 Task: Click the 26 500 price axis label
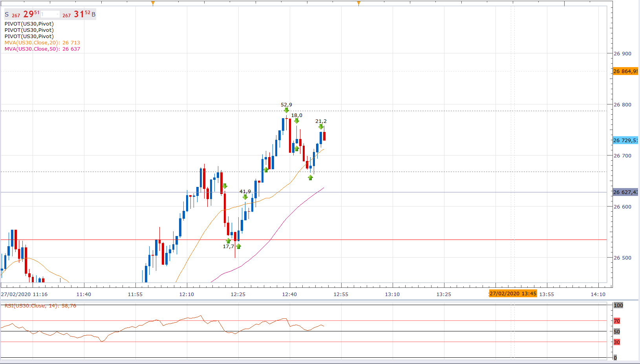click(x=622, y=258)
